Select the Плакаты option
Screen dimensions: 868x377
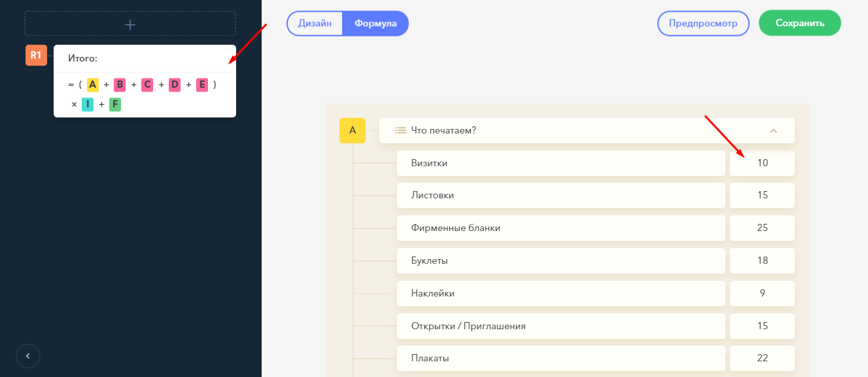point(561,358)
